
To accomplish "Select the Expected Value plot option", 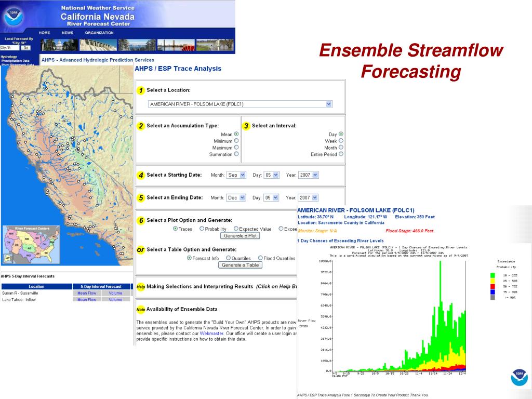I will 236,229.
